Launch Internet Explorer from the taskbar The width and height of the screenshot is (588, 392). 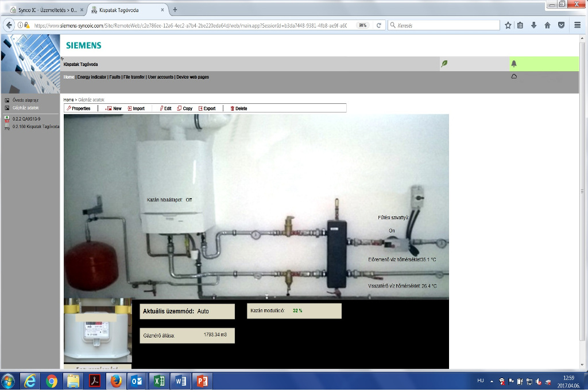coord(30,382)
